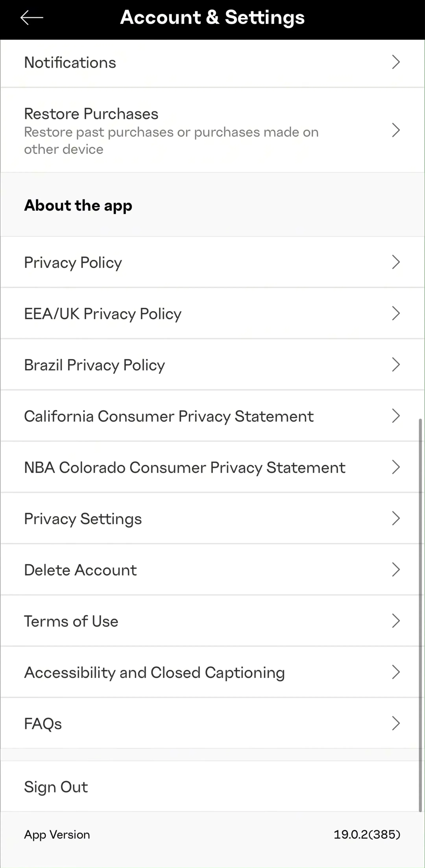
Task: Open the Notifications settings row
Action: point(212,63)
